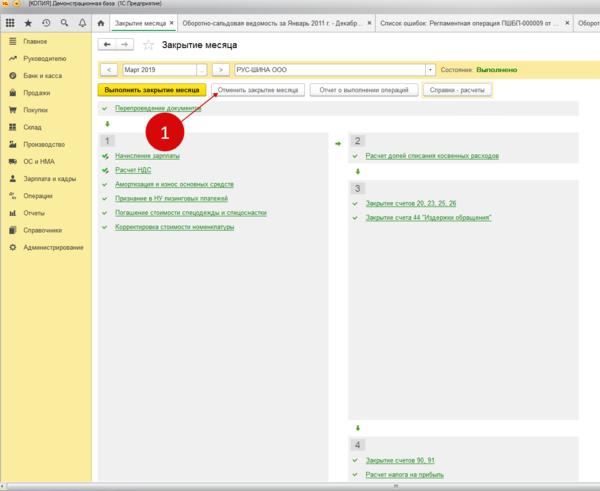Click the back arrow navigation button

click(107, 45)
